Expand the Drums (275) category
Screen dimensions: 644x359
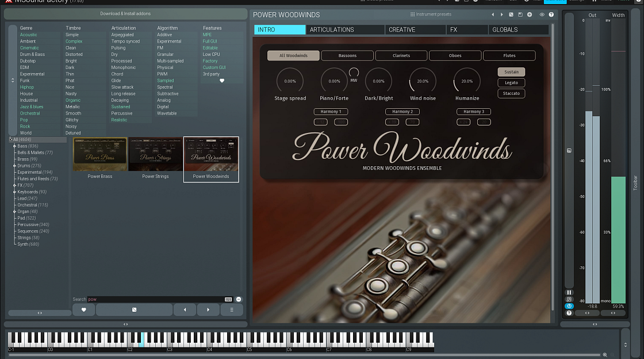tap(14, 166)
